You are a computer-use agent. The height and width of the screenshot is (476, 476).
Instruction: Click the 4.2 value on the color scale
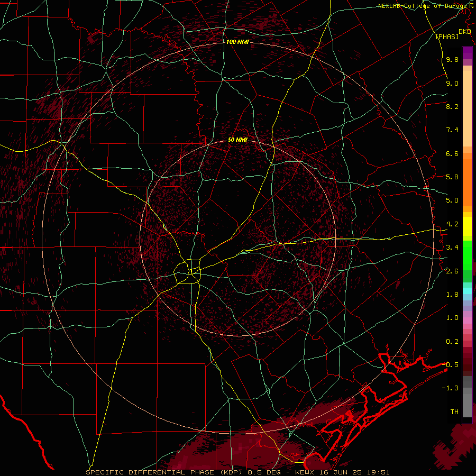coord(452,224)
